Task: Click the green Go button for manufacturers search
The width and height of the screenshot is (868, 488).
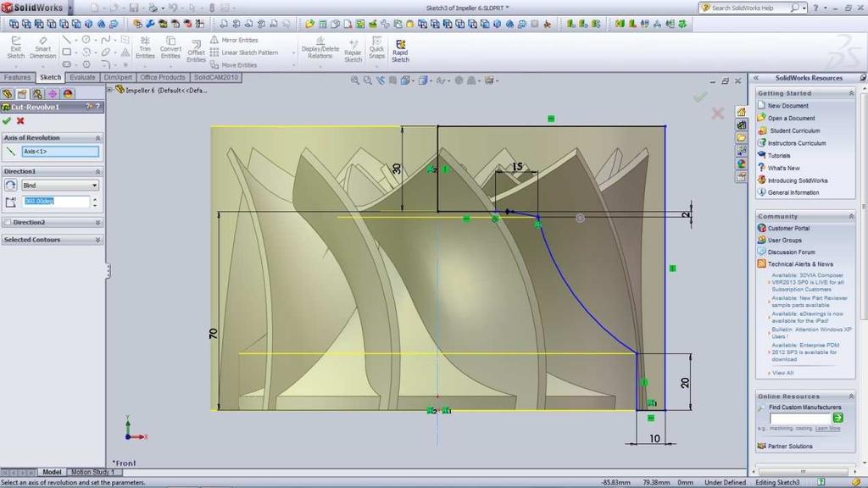Action: (x=837, y=418)
